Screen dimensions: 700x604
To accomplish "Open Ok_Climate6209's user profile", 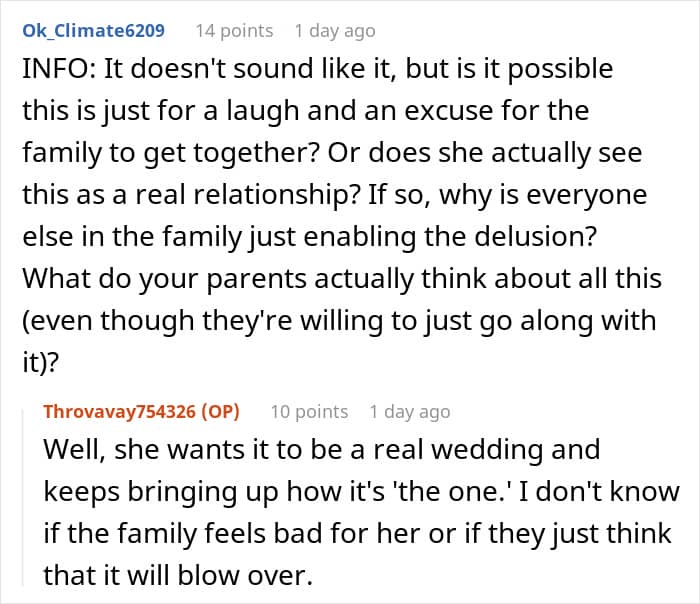I will coord(94,31).
